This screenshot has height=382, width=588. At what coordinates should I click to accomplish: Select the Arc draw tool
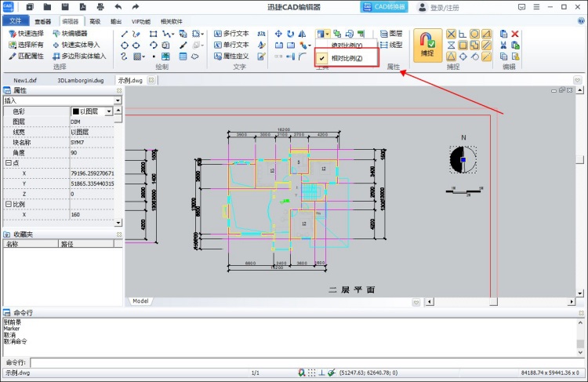coord(153,45)
